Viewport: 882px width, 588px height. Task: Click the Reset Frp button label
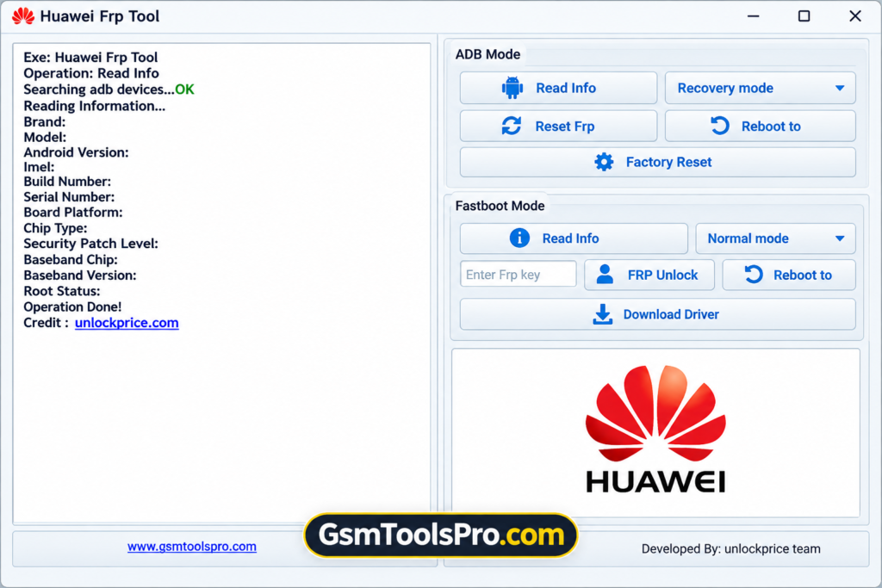[565, 127]
